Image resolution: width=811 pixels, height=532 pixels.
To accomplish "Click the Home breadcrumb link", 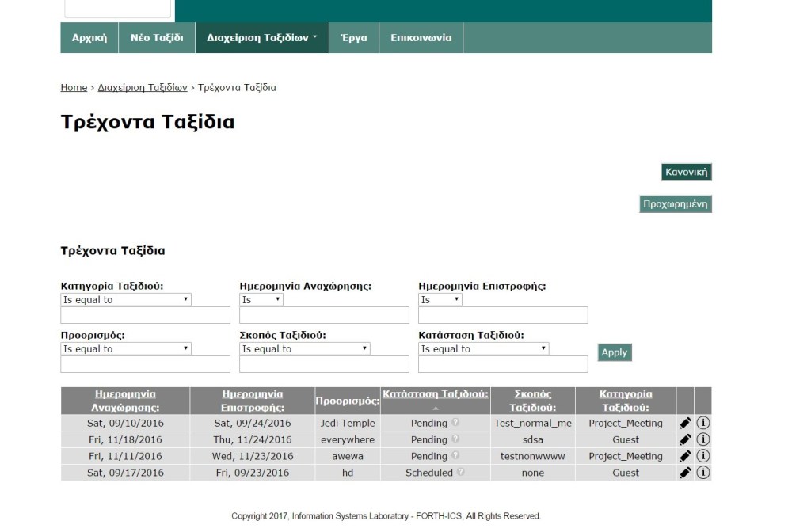I will pyautogui.click(x=74, y=88).
